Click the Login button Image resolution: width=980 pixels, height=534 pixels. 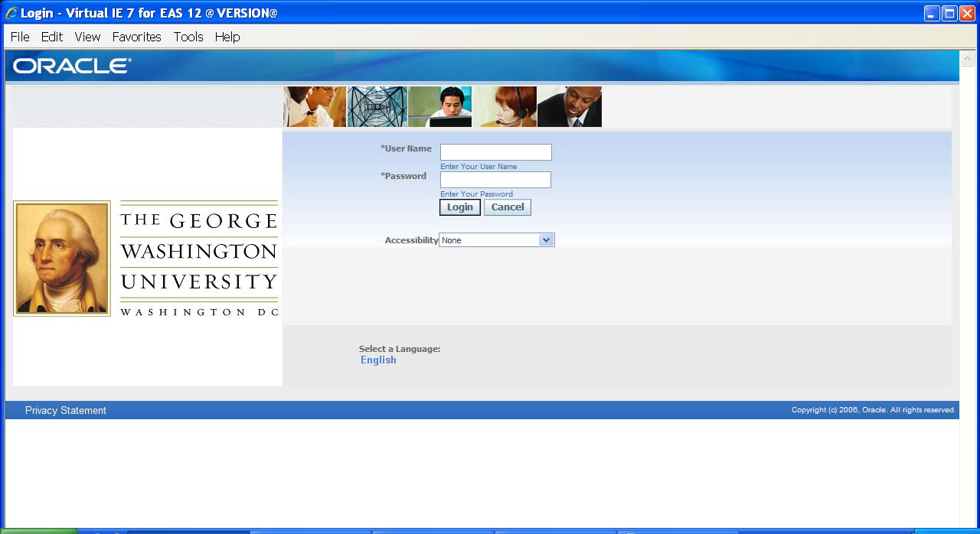pos(459,207)
